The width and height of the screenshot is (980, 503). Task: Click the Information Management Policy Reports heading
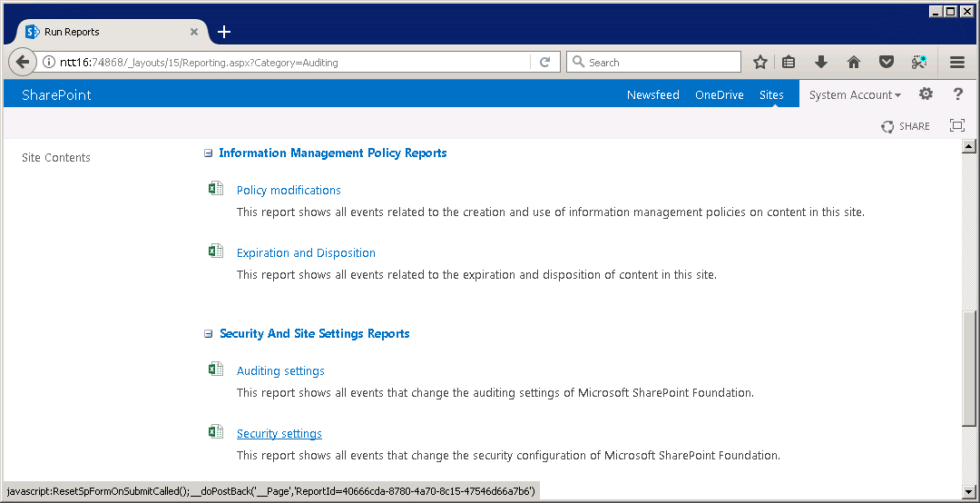pos(332,153)
